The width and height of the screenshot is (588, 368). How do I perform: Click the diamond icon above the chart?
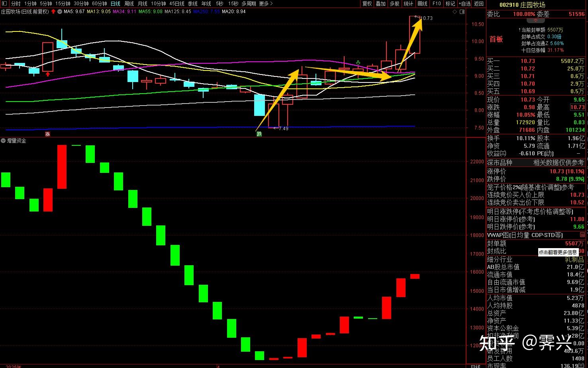[455, 12]
